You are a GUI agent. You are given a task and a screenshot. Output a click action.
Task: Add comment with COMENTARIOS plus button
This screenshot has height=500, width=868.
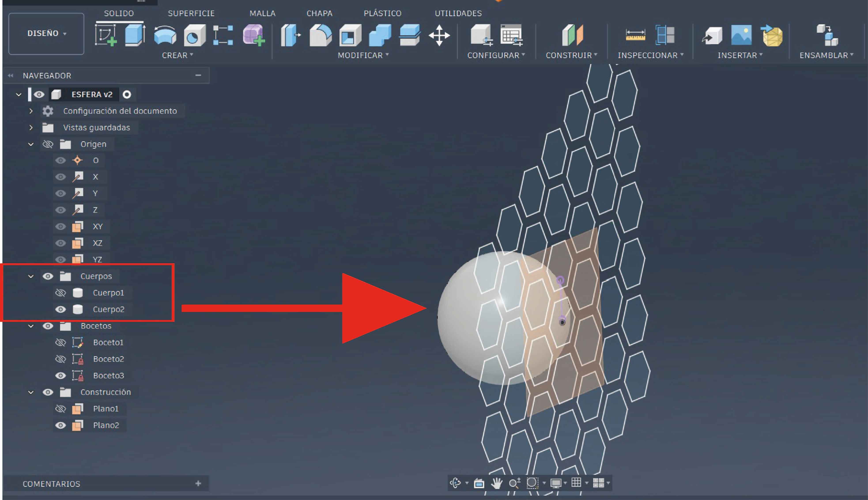[198, 483]
